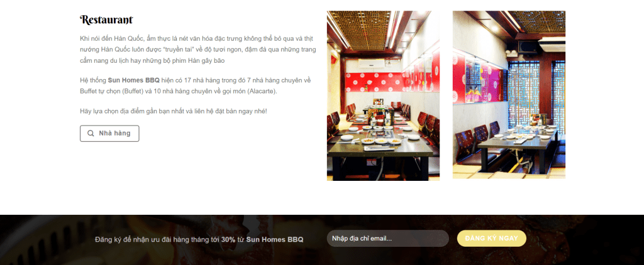
Task: Click the paragraph about Hàn Quốc cuisine
Action: (x=198, y=50)
